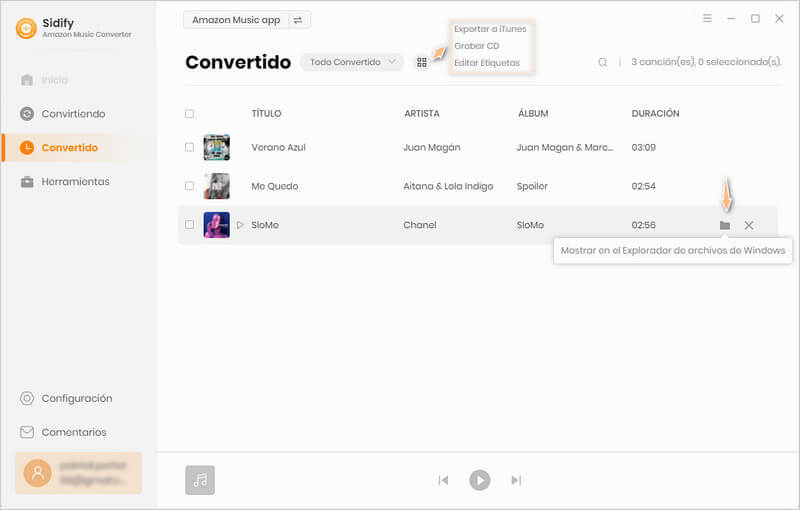Click the DURACIÓN column header

point(656,114)
